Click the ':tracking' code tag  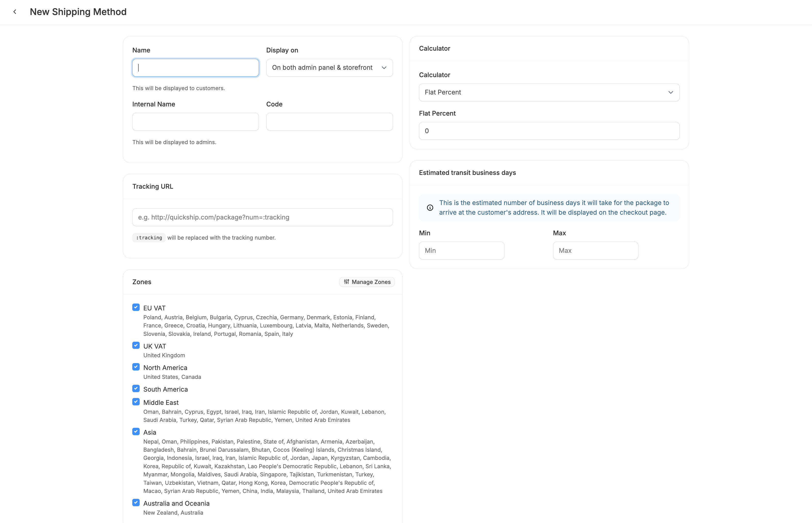click(149, 238)
